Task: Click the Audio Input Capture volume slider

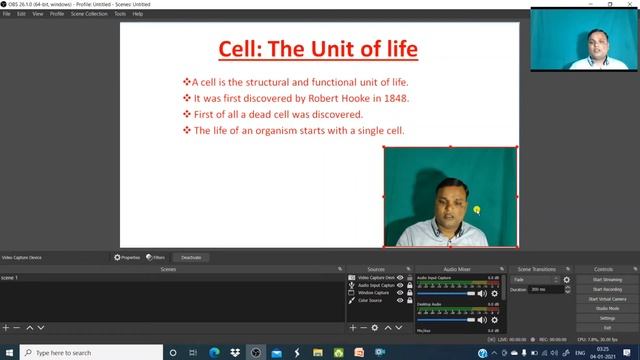Action: (x=446, y=293)
